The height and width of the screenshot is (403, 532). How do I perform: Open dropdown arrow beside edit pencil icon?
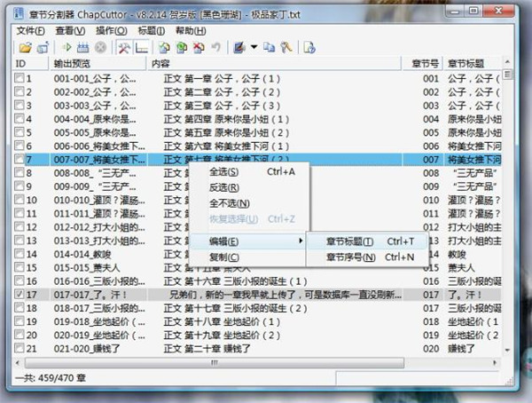point(254,47)
